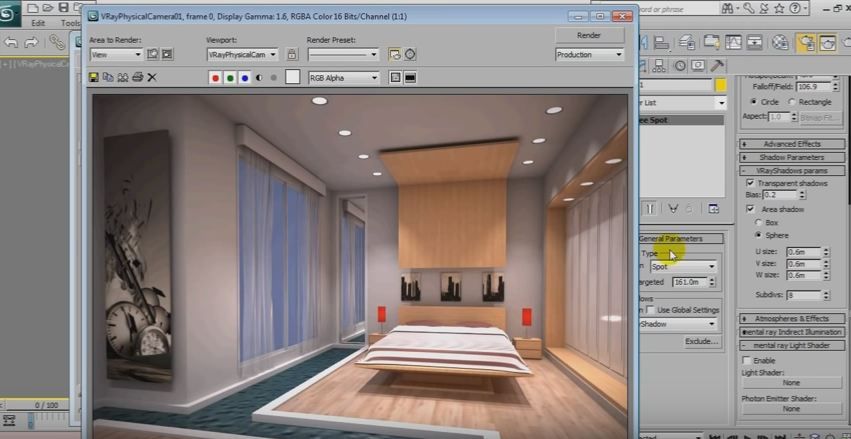Screen dimensions: 851x439
Task: Open the Render Preset dropdown
Action: (x=343, y=54)
